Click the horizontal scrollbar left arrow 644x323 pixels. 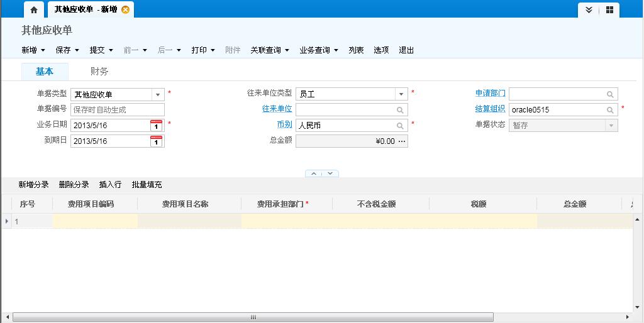click(7, 317)
